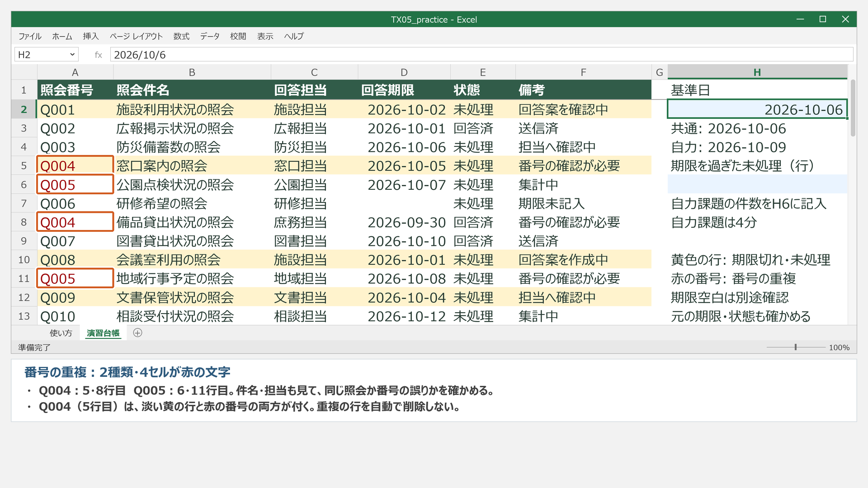Open the 挿入 tab
868x488 pixels.
click(x=90, y=36)
